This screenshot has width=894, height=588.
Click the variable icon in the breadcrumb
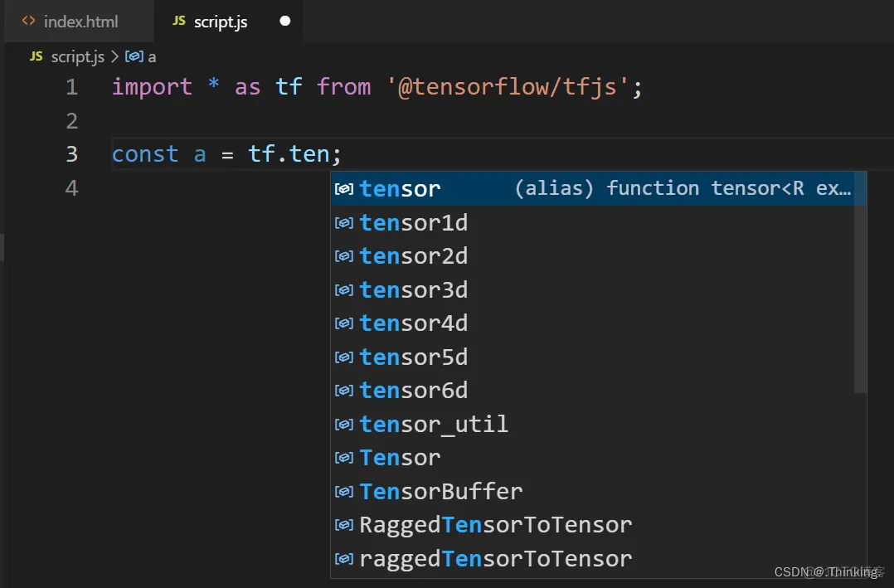(134, 56)
